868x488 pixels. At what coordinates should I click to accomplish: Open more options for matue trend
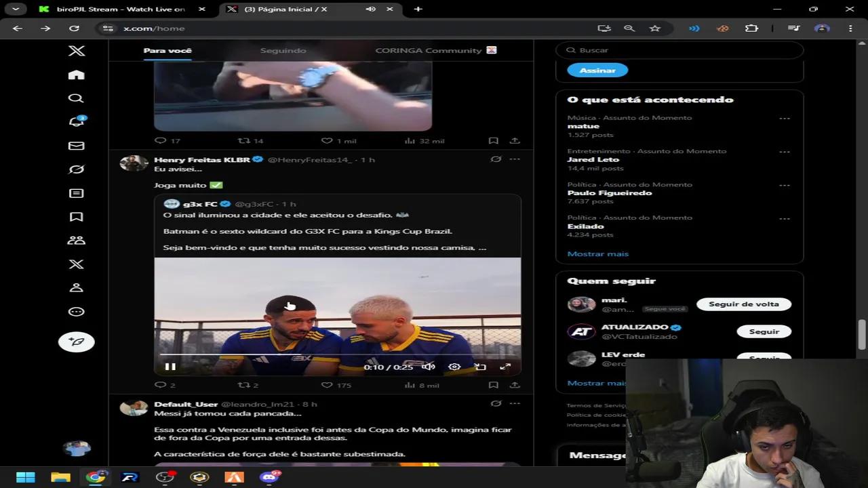pos(784,119)
